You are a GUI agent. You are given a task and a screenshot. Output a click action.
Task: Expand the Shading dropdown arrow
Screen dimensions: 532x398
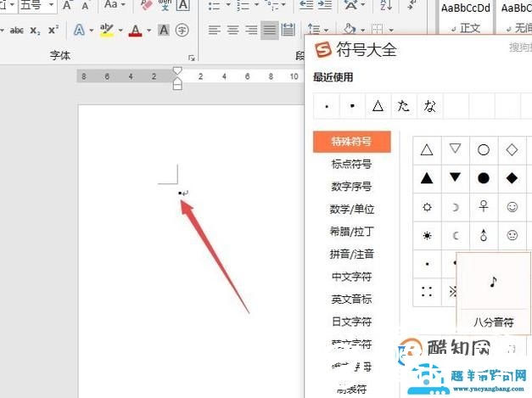362,31
